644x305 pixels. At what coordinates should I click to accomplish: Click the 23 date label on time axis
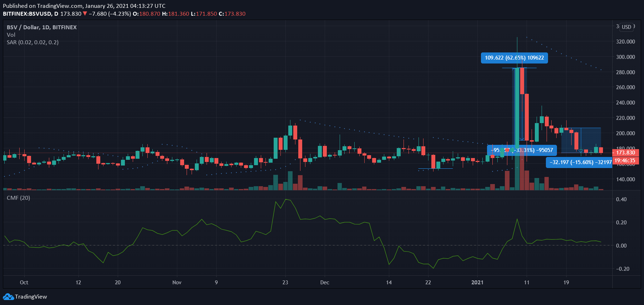coord(285,282)
